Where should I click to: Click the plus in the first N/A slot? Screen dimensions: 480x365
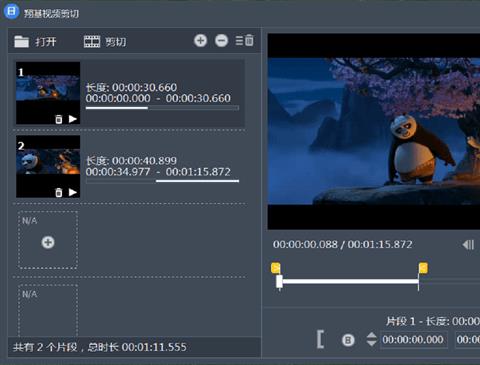click(x=48, y=242)
